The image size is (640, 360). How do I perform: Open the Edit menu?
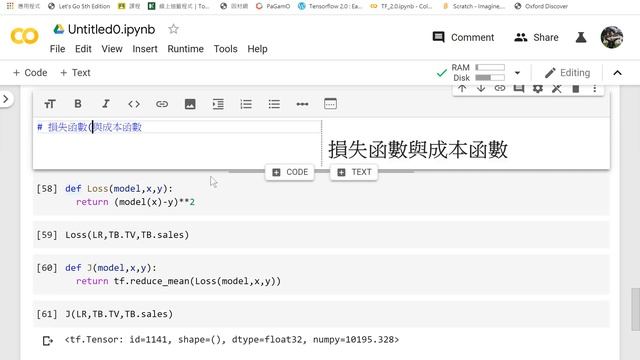pyautogui.click(x=83, y=49)
